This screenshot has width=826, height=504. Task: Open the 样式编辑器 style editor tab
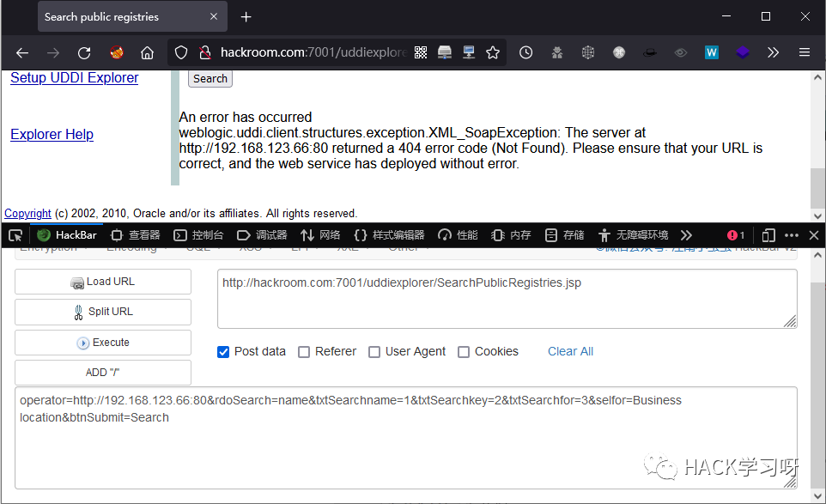point(389,235)
